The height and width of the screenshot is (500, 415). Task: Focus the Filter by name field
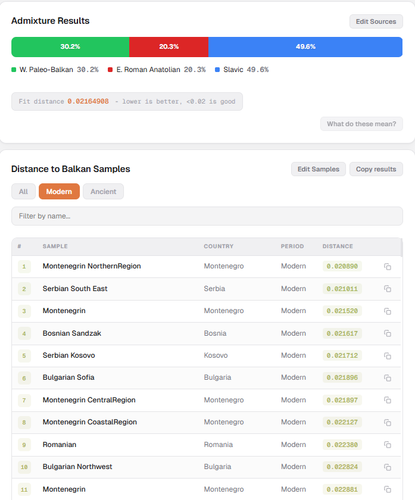pos(207,216)
